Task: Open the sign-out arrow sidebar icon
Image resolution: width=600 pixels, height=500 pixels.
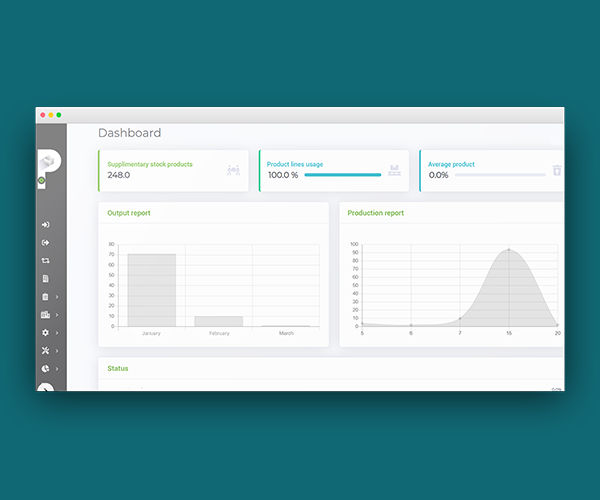Action: pyautogui.click(x=46, y=243)
